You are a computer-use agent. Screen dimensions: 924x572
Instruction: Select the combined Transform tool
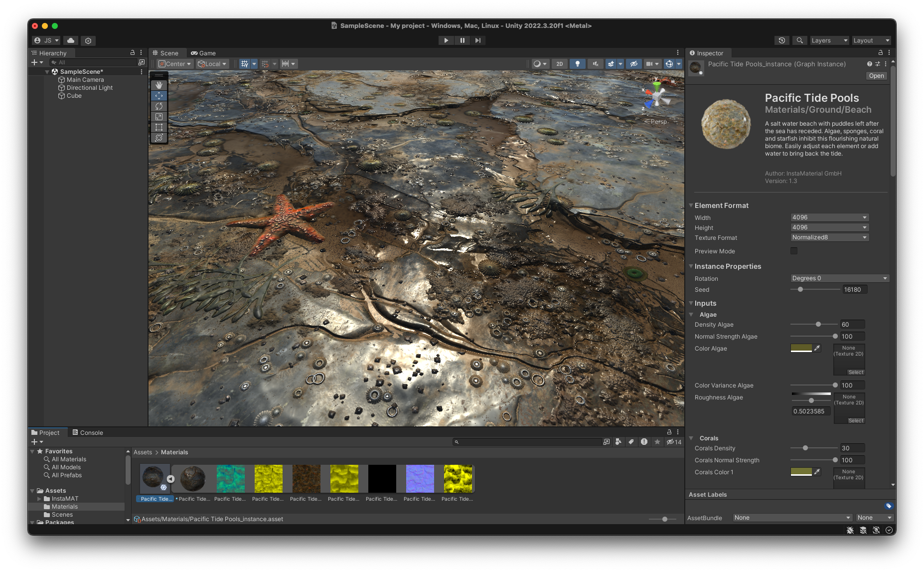click(x=159, y=138)
